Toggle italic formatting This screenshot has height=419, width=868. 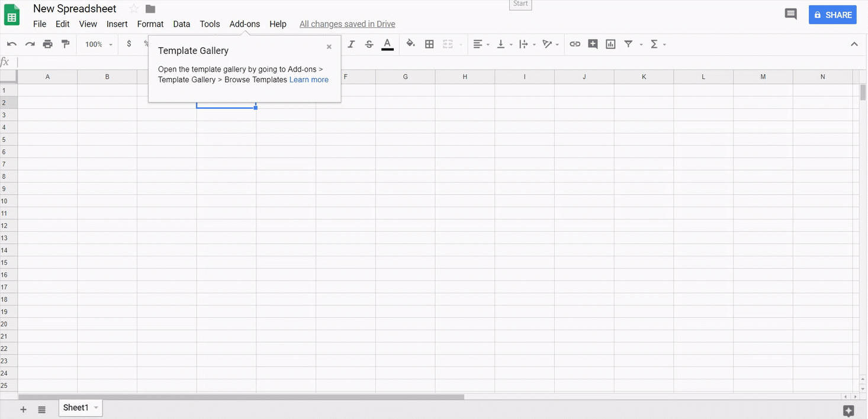(x=351, y=44)
